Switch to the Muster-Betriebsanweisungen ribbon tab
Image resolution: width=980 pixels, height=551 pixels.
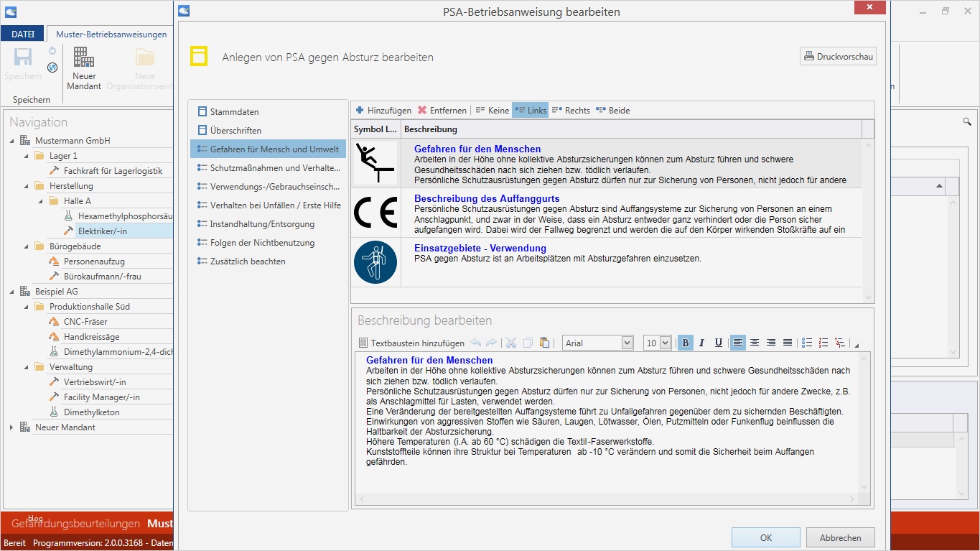click(x=111, y=34)
